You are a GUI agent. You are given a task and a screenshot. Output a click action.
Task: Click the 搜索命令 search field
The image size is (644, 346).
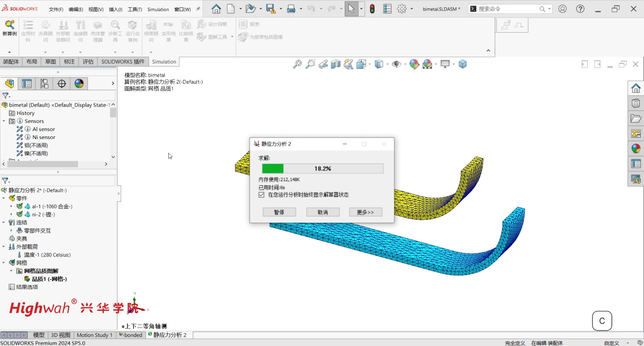click(507, 9)
